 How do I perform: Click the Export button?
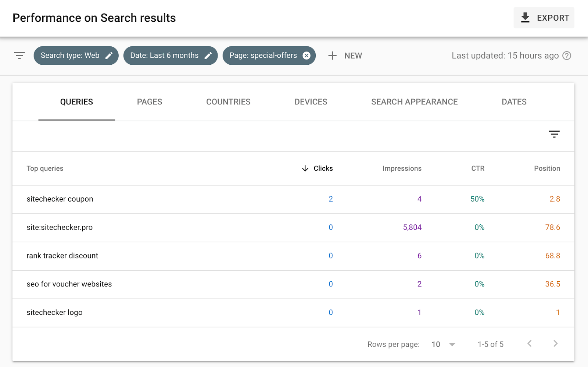pyautogui.click(x=544, y=18)
